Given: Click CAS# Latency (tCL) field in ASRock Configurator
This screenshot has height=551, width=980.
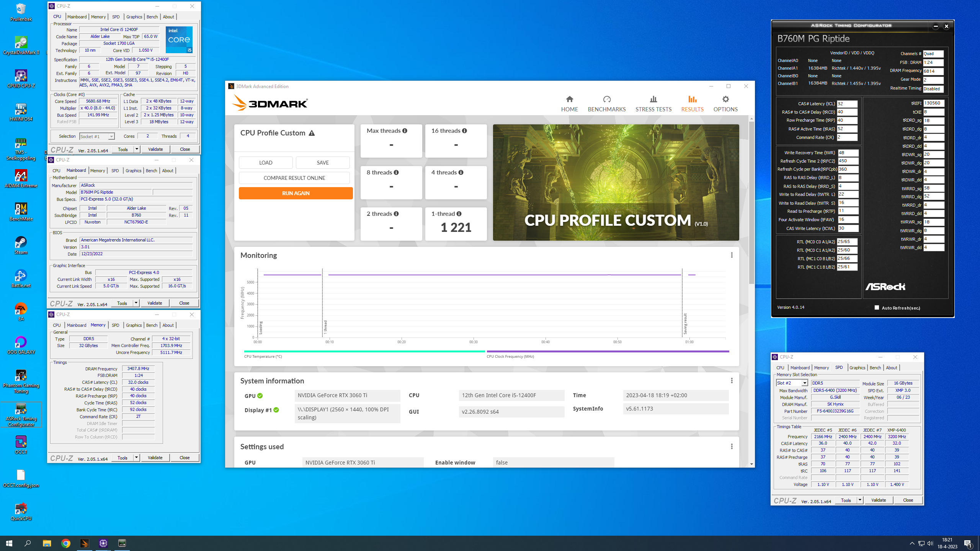Looking at the screenshot, I should 847,103.
